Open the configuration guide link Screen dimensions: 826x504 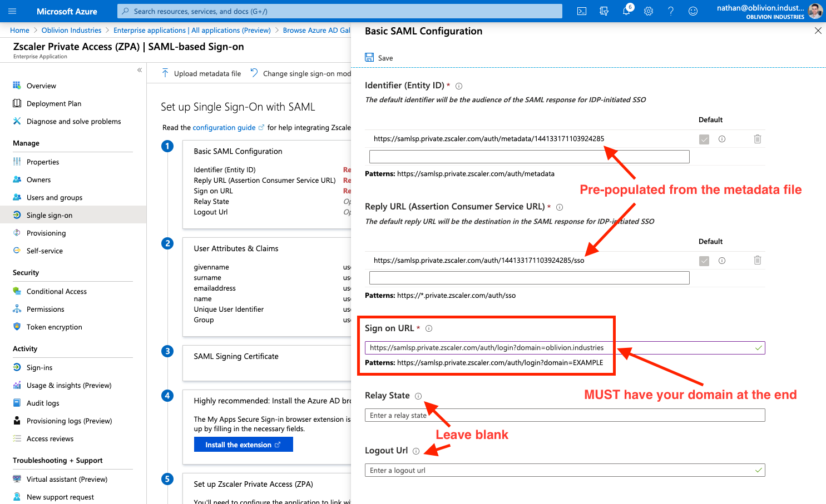click(224, 127)
